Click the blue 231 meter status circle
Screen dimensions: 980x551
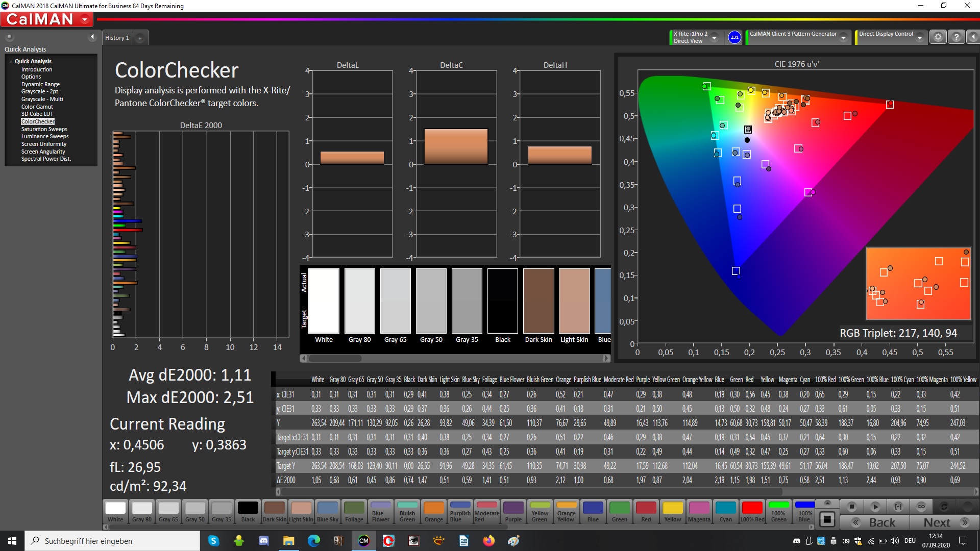[x=734, y=37]
